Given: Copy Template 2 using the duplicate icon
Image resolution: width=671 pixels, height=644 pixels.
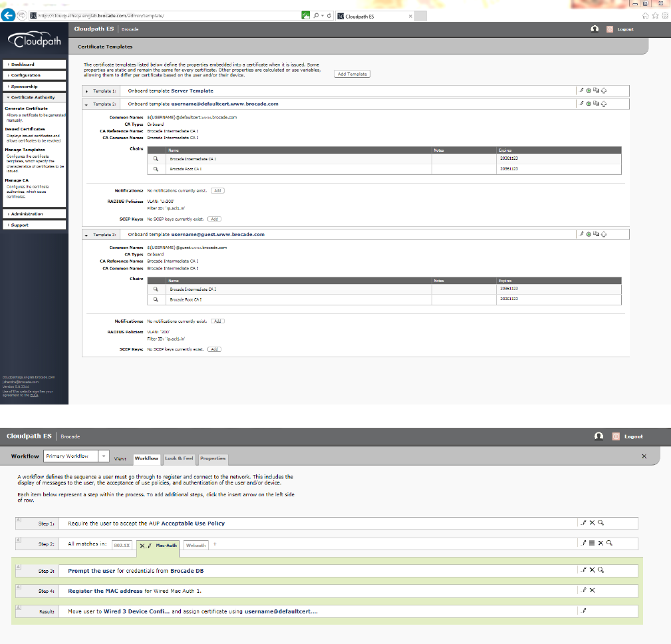Looking at the screenshot, I should [x=596, y=103].
